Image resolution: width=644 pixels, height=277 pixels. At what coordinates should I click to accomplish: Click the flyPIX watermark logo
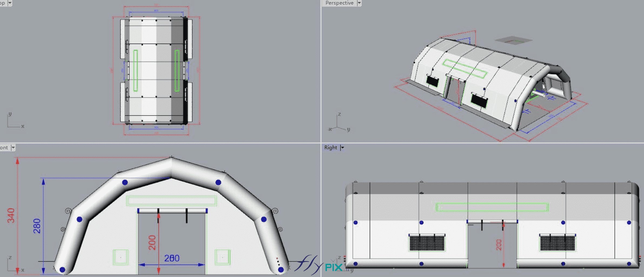[319, 266]
